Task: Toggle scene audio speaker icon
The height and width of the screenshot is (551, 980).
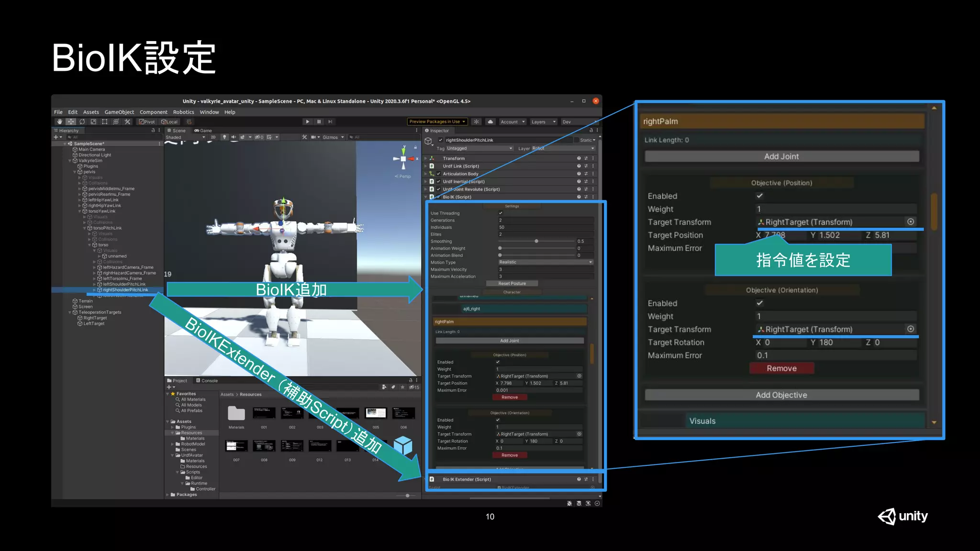Action: point(234,137)
